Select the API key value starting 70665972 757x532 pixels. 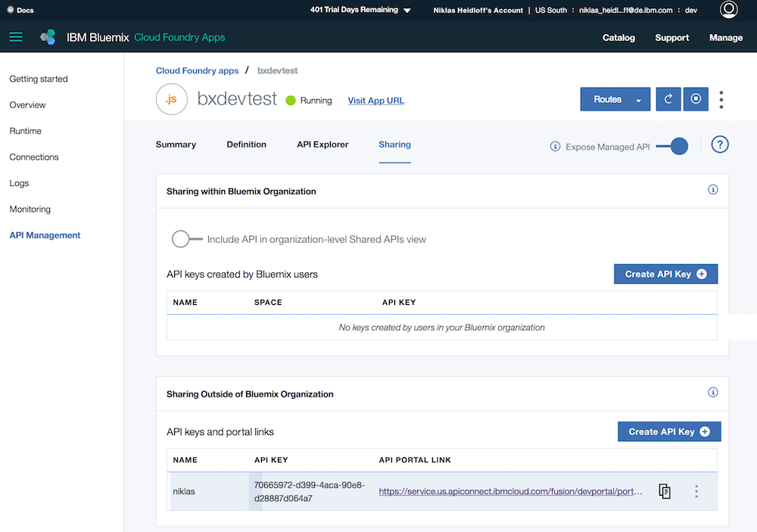pyautogui.click(x=310, y=491)
